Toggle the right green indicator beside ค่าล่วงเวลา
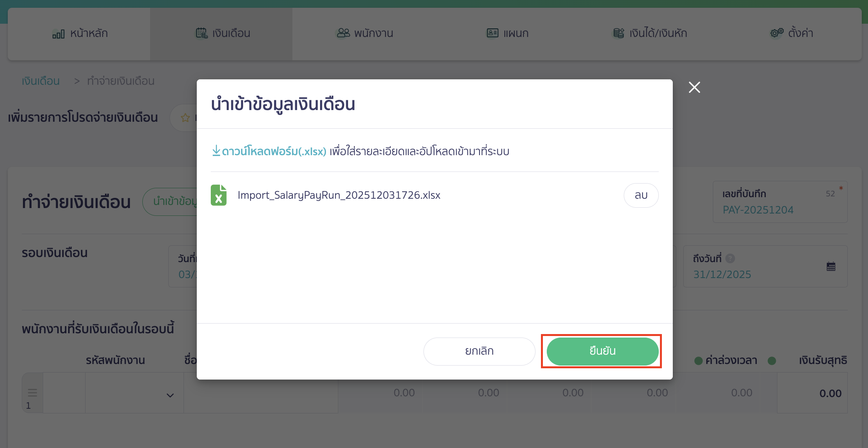 [772, 360]
